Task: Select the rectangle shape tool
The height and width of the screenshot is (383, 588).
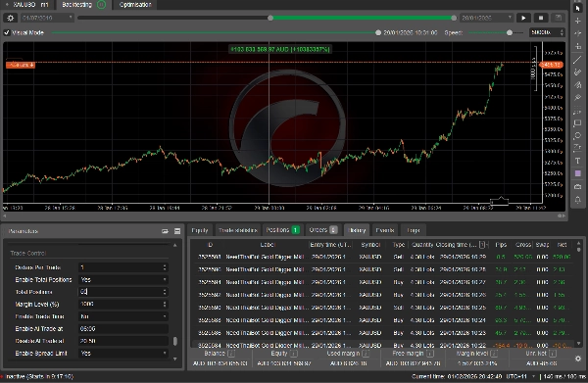Action: pos(577,122)
